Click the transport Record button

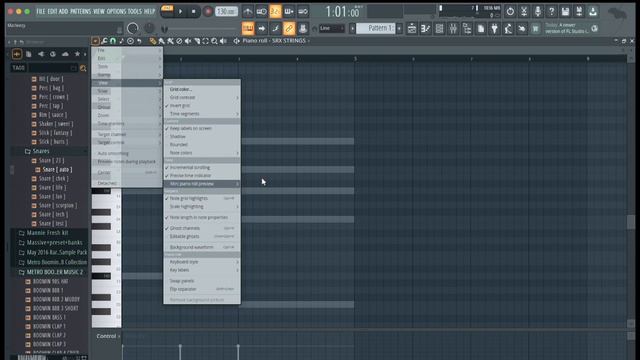(x=208, y=11)
